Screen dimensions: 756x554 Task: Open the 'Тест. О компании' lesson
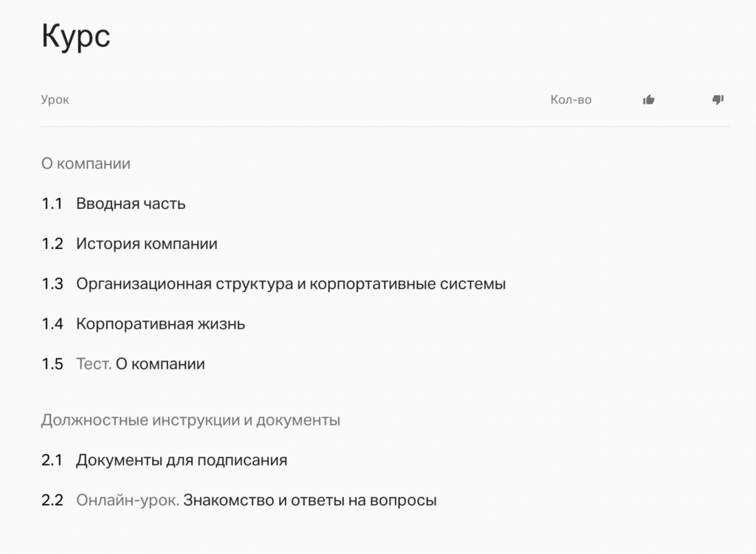140,363
